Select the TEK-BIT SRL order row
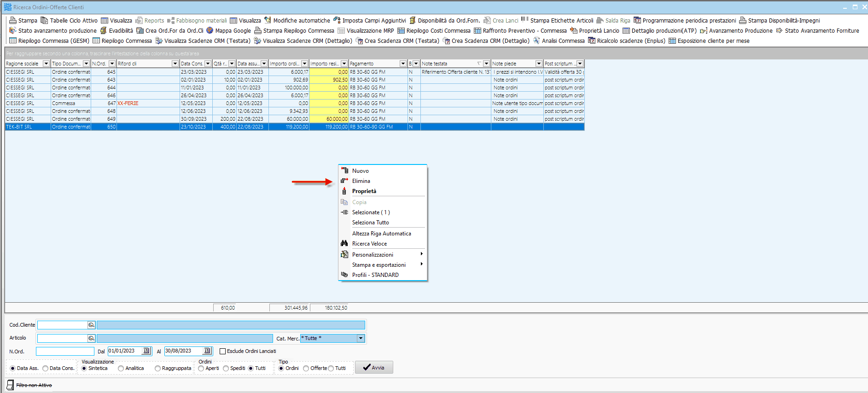 tap(295, 127)
